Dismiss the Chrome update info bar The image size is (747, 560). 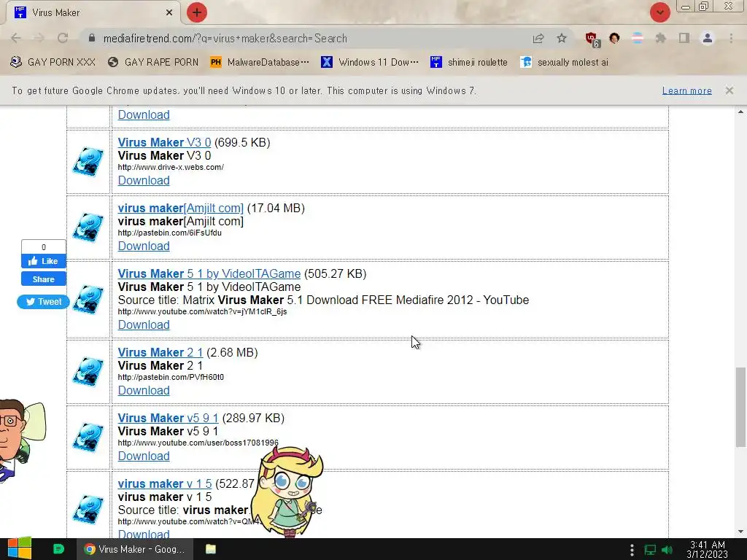click(x=729, y=90)
